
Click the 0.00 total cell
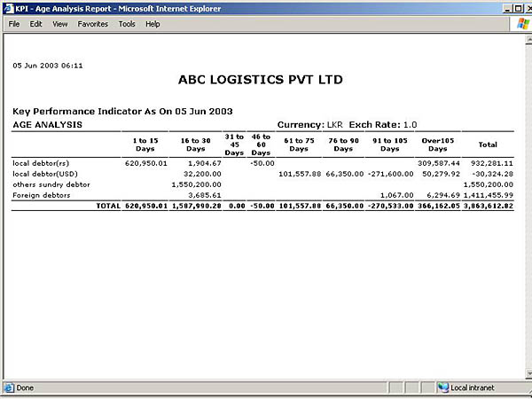pyautogui.click(x=237, y=206)
